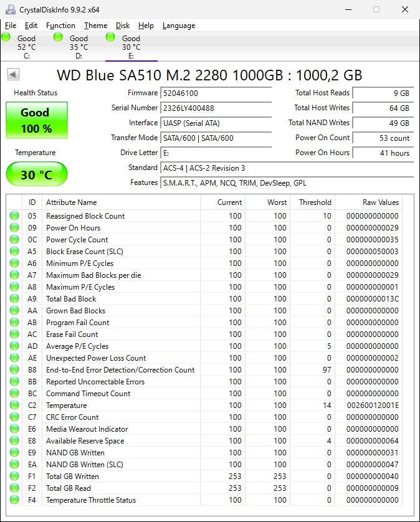Click status icon for Program Fail Count

click(x=14, y=322)
